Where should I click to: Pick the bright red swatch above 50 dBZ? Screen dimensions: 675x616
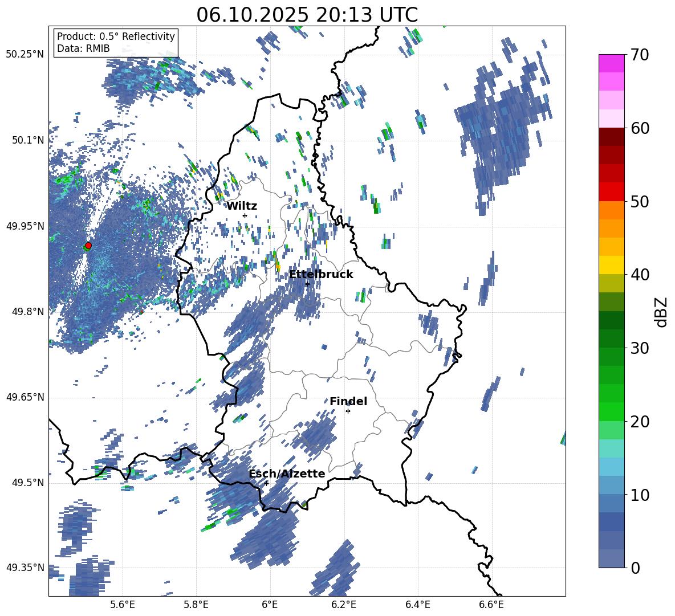[612, 191]
